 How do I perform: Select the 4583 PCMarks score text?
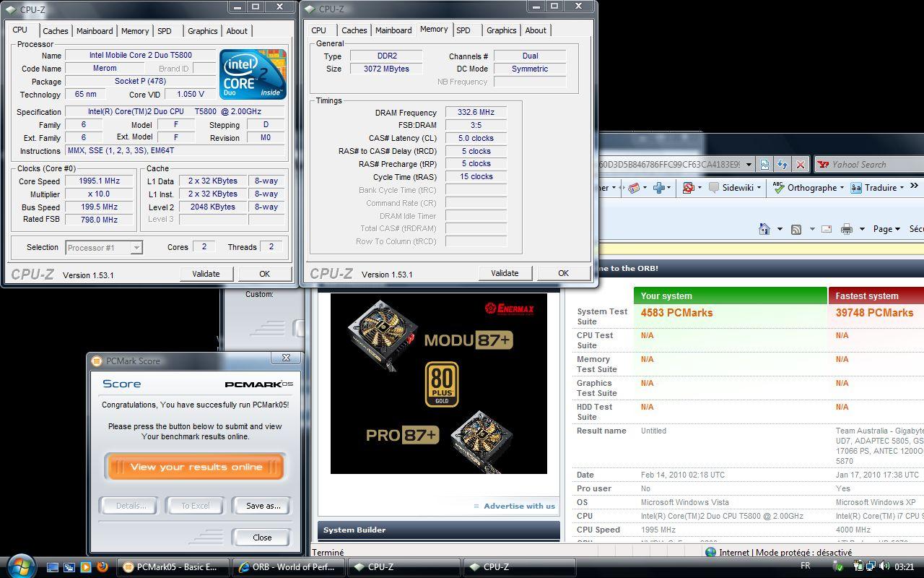pos(676,313)
